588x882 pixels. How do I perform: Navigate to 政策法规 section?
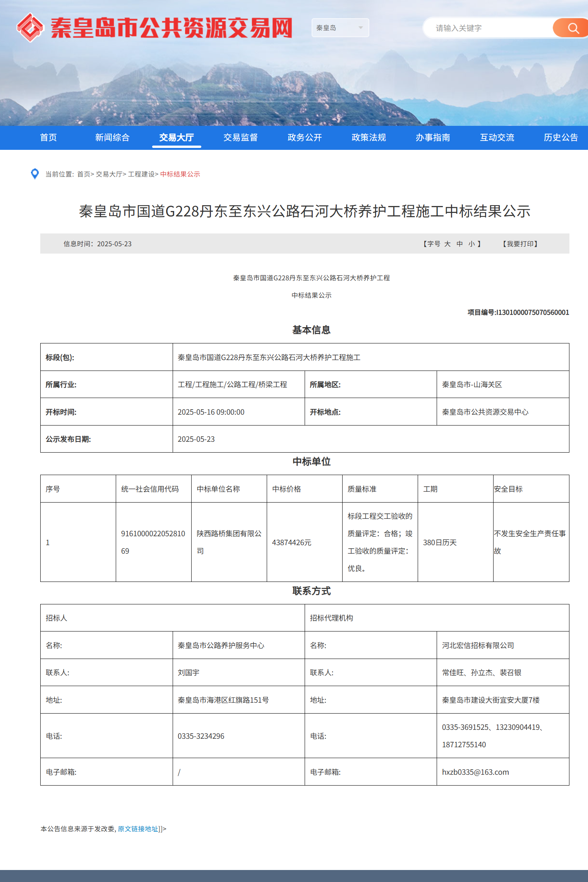(369, 137)
